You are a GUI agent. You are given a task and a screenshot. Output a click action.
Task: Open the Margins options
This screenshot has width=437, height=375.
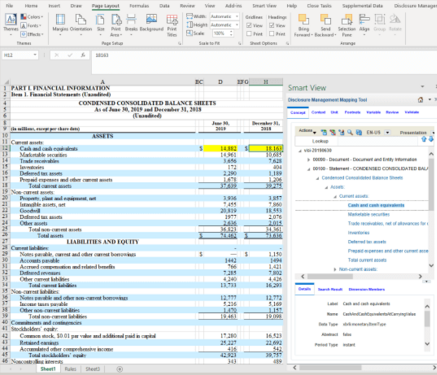pyautogui.click(x=60, y=24)
